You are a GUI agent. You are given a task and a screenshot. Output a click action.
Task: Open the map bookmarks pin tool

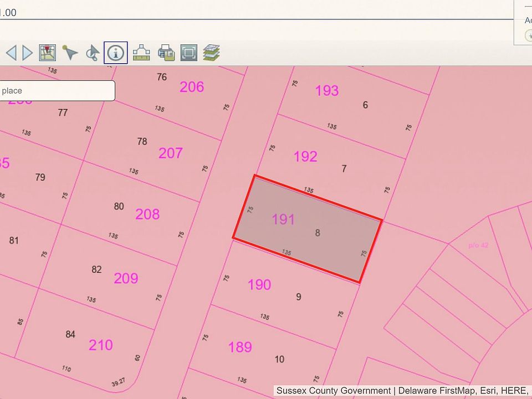coord(48,53)
